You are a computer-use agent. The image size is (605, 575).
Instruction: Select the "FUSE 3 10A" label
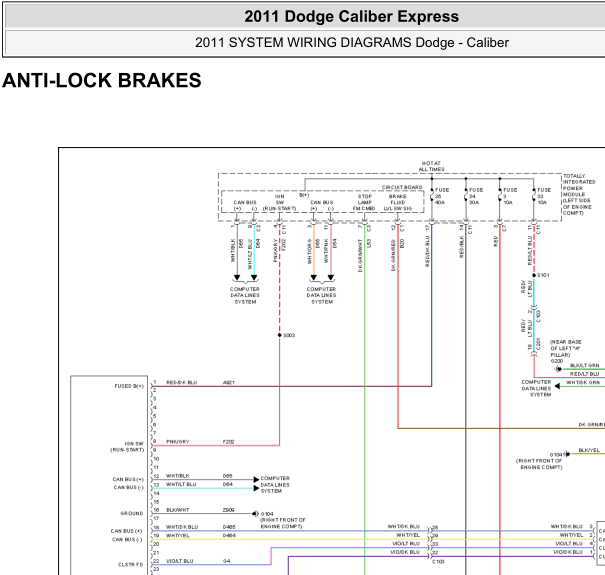click(x=510, y=196)
